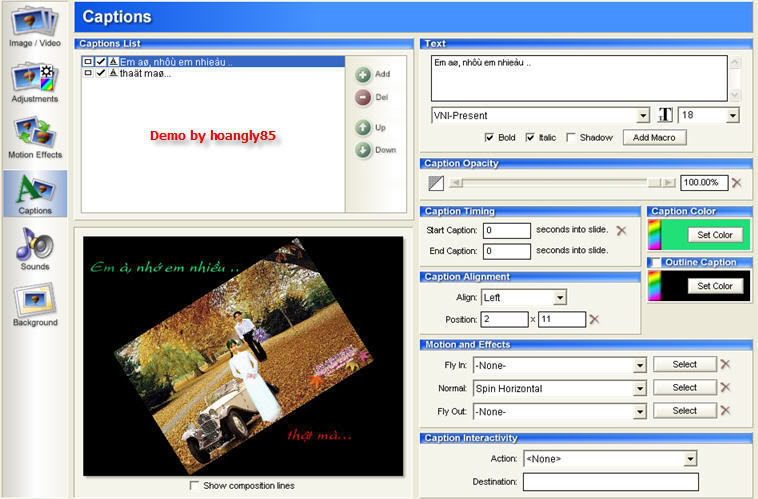Click Set Color on green Caption Color
Screen dimensions: 758x499
(x=715, y=235)
